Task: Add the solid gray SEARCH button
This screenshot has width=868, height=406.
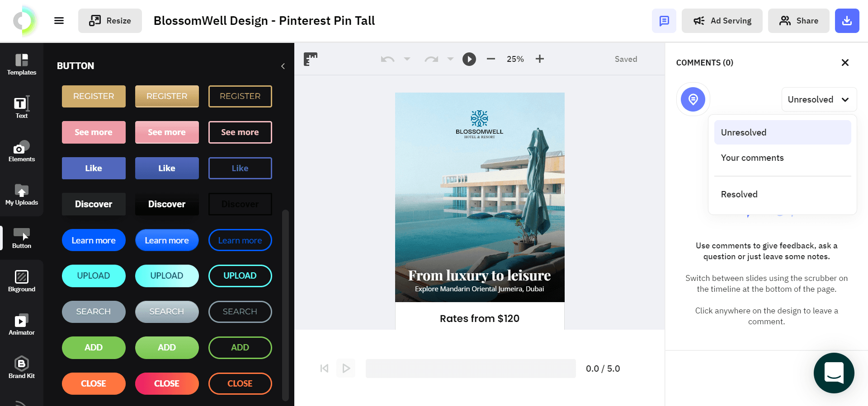Action: pos(94,312)
